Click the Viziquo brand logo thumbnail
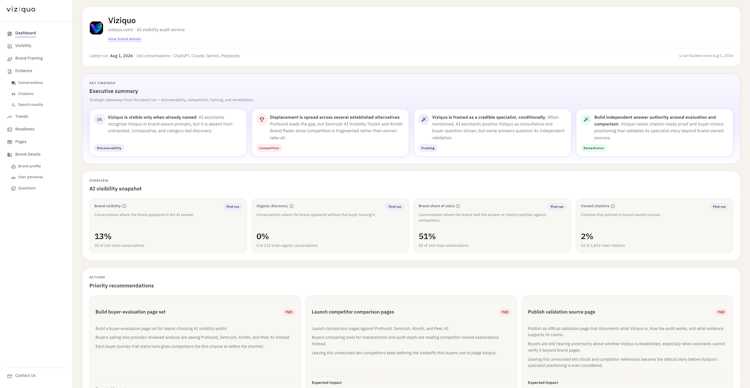This screenshot has height=388, width=750. (96, 28)
